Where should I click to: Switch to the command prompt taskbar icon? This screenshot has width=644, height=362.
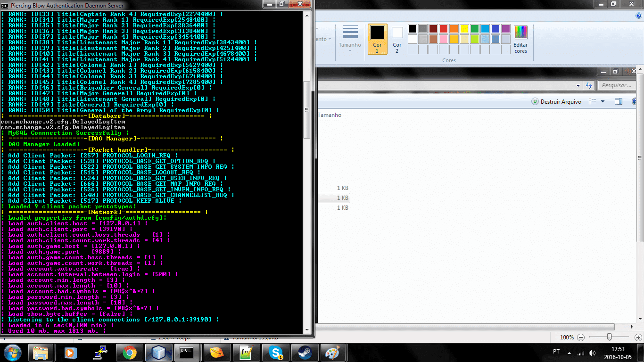click(x=188, y=353)
